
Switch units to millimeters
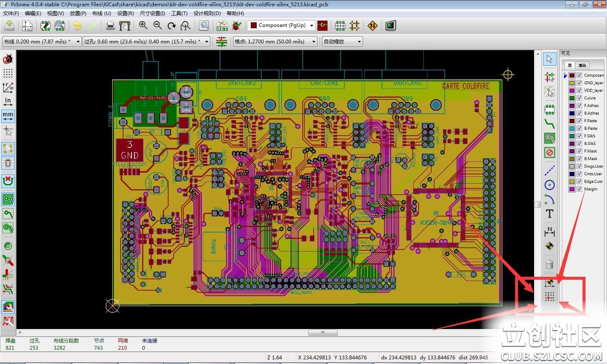pyautogui.click(x=8, y=116)
